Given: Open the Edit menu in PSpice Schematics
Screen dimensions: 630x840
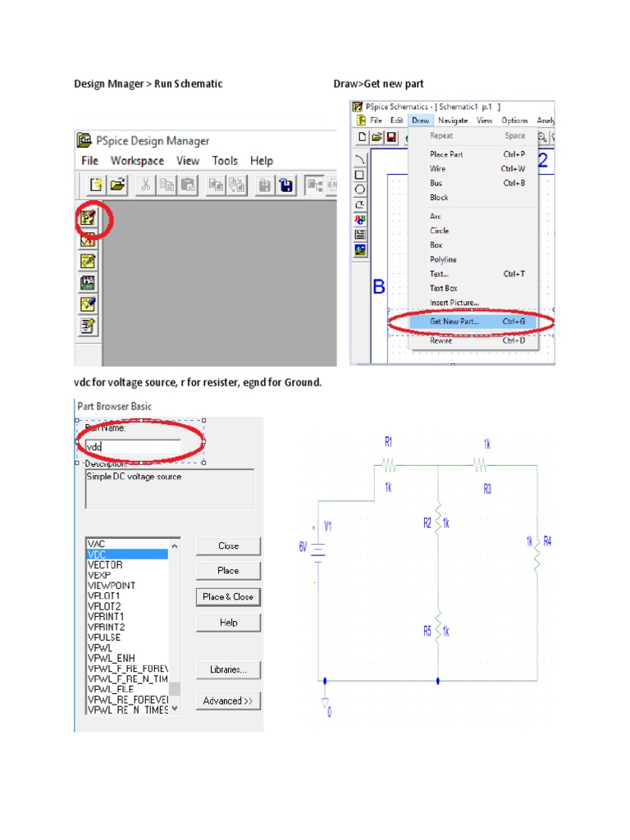Looking at the screenshot, I should pos(396,121).
